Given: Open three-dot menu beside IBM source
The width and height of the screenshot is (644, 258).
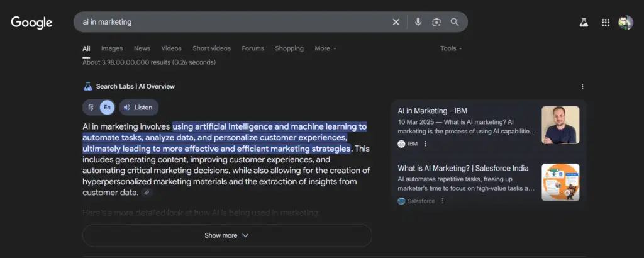Looking at the screenshot, I should click(x=425, y=144).
